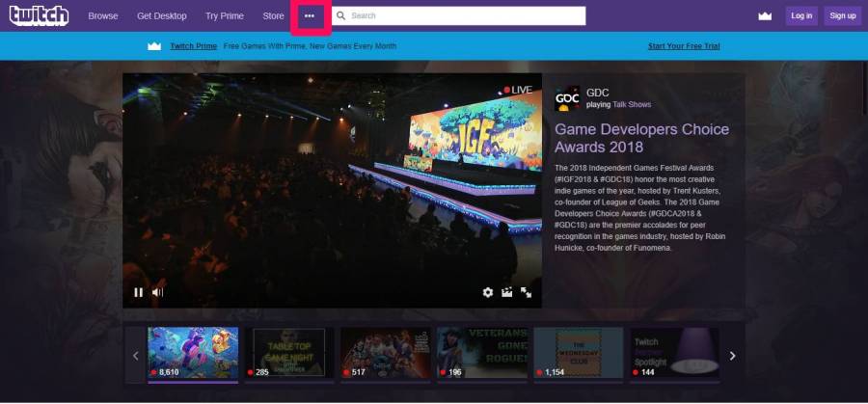Select thumbnail with 517 viewers
Viewport: 868px width, 404px height.
(x=385, y=353)
